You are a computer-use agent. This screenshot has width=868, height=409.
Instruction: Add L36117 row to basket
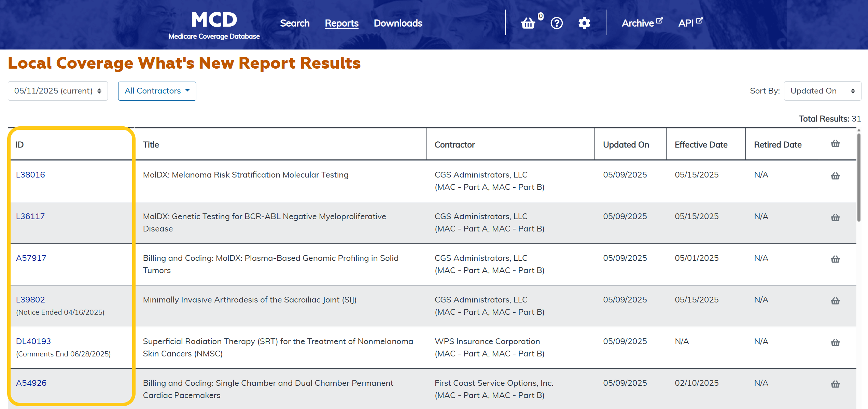[x=835, y=217]
